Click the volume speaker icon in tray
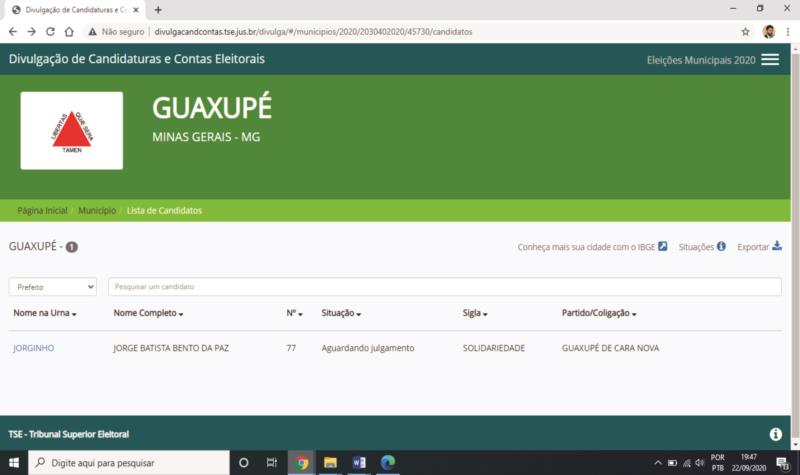The width and height of the screenshot is (800, 475). point(699,463)
